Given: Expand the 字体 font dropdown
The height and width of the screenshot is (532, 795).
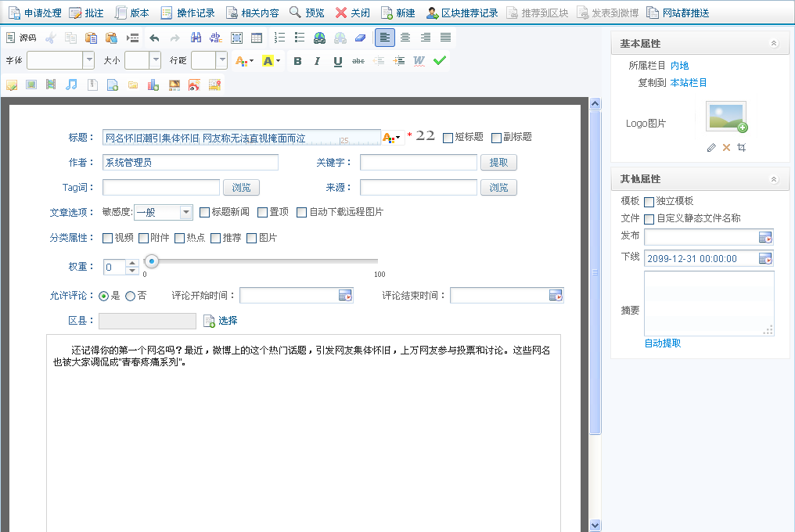Looking at the screenshot, I should click(88, 61).
